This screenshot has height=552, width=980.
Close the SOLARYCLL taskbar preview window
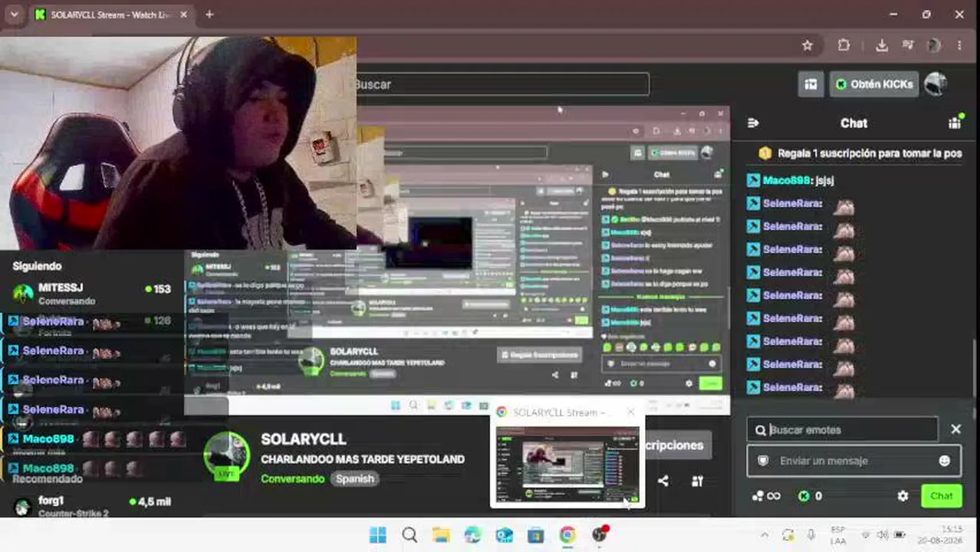[x=630, y=412]
